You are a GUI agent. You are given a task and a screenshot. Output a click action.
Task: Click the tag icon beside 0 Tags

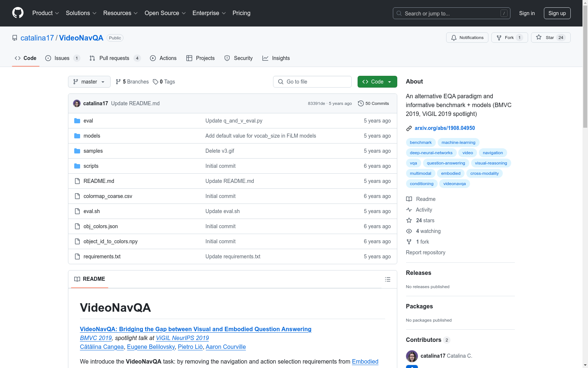[x=155, y=82]
